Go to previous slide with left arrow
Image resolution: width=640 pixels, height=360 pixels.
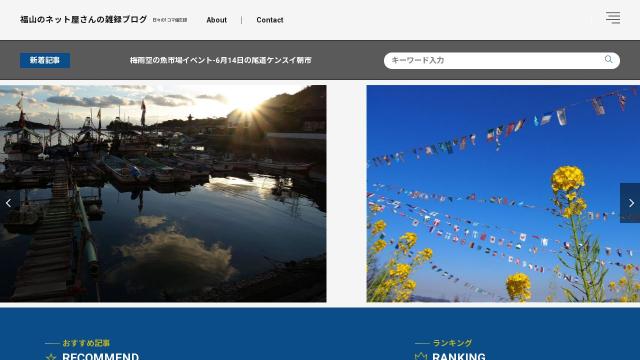[9, 203]
